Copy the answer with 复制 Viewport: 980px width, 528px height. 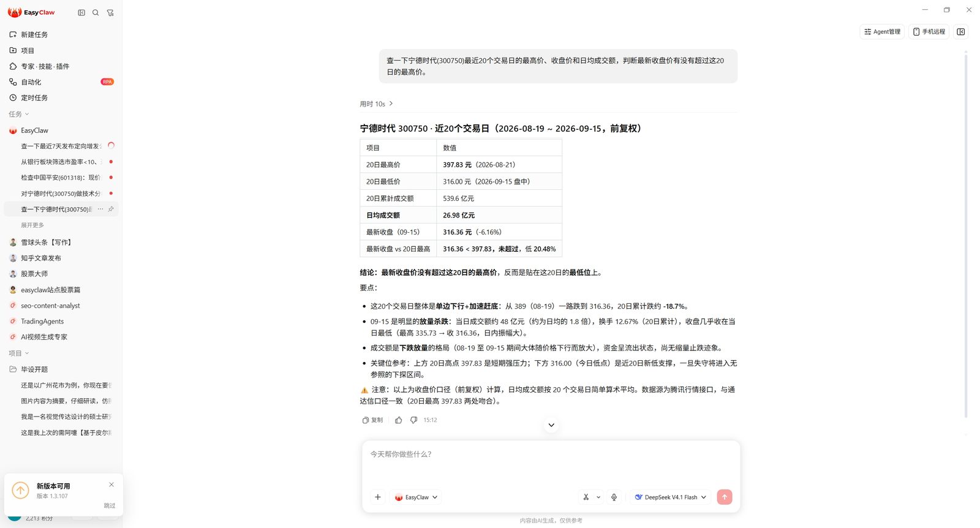(x=372, y=420)
